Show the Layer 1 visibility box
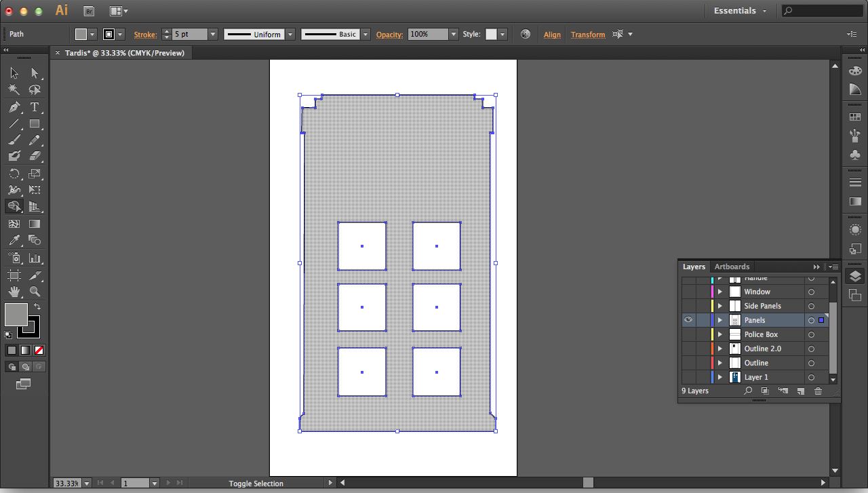 [x=688, y=377]
